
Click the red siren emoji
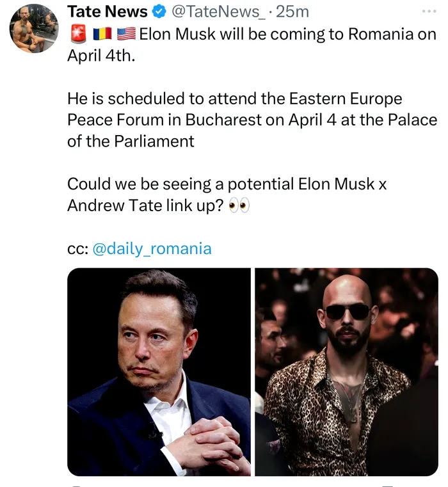[77, 34]
